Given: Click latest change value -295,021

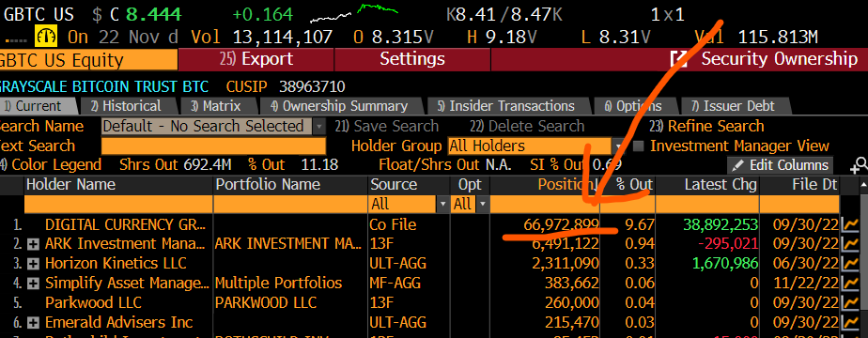Looking at the screenshot, I should (727, 244).
